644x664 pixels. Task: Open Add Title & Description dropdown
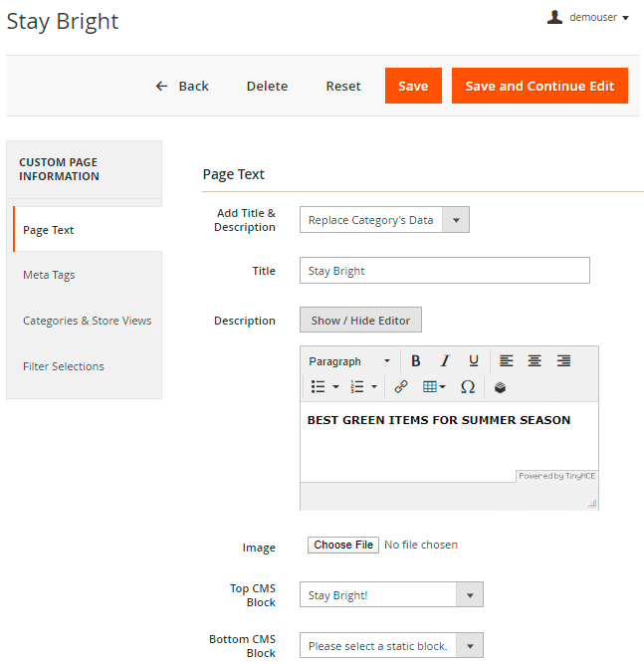383,220
